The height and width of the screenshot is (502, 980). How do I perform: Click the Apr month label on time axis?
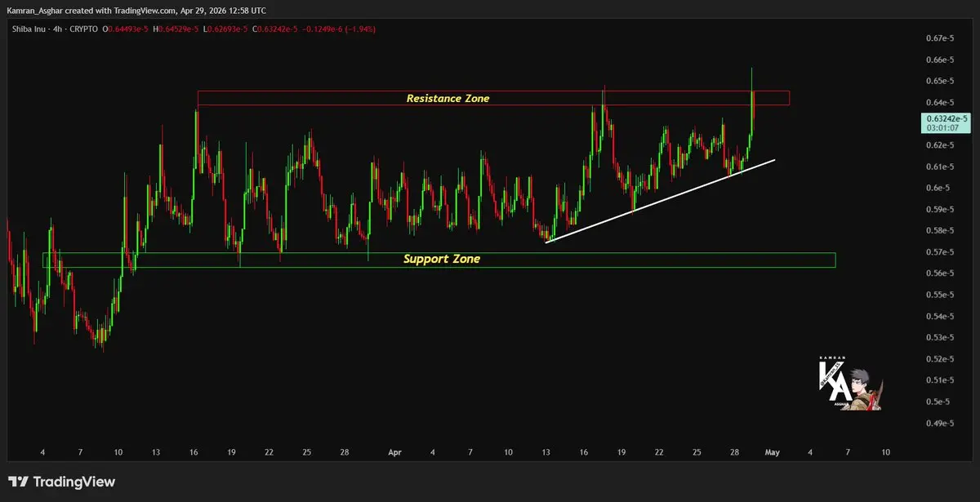tap(395, 451)
